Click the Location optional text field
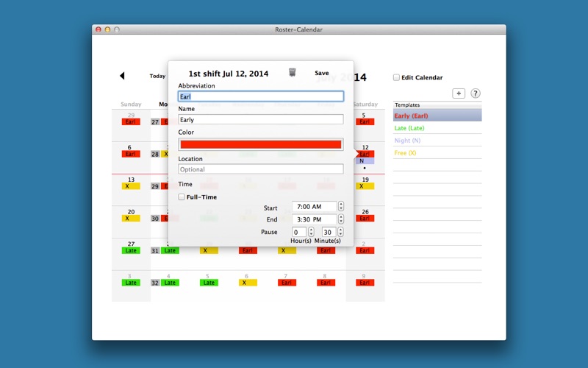 click(261, 169)
